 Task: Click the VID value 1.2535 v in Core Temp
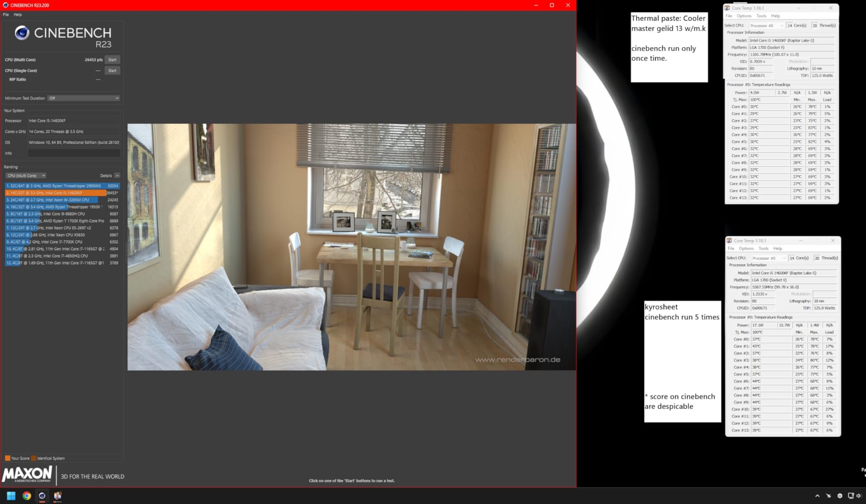[763, 294]
